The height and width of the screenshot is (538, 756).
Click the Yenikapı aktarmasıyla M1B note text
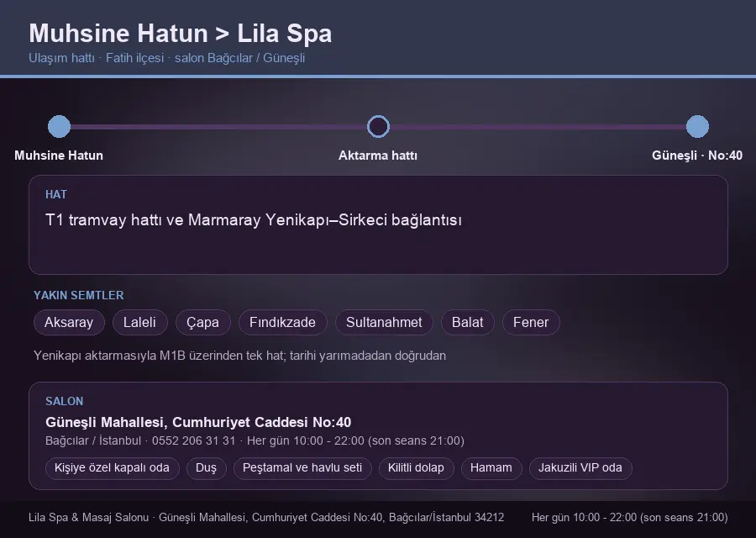pos(239,356)
